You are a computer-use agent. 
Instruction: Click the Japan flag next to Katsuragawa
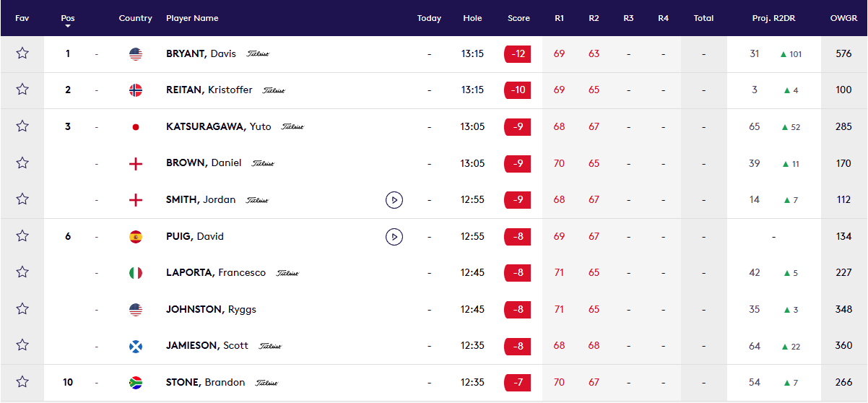[136, 127]
